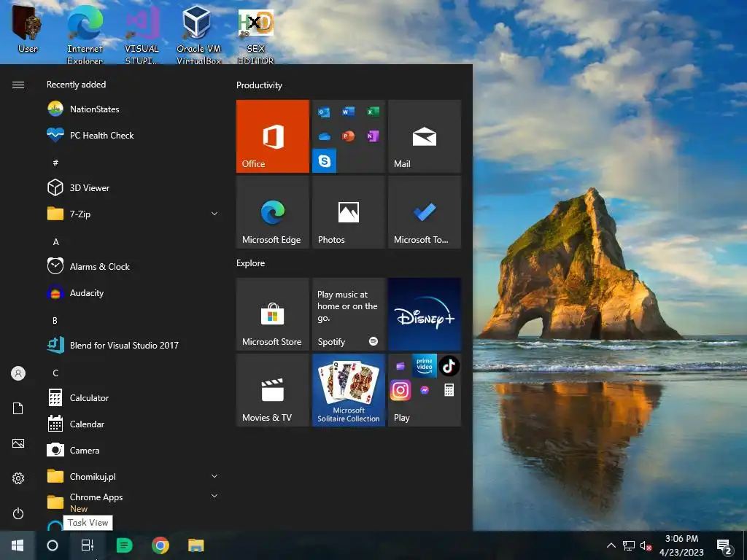
Task: Open the Skype tile in Office group
Action: (x=325, y=161)
